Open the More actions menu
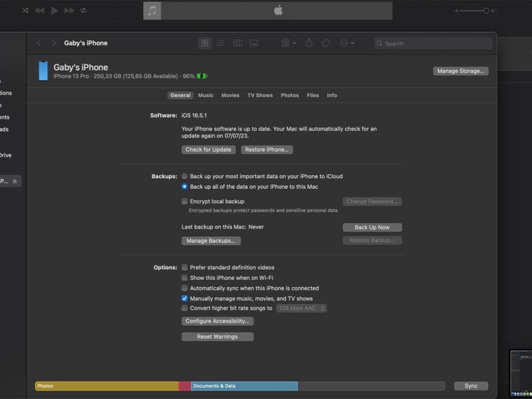This screenshot has width=532, height=399. click(347, 43)
